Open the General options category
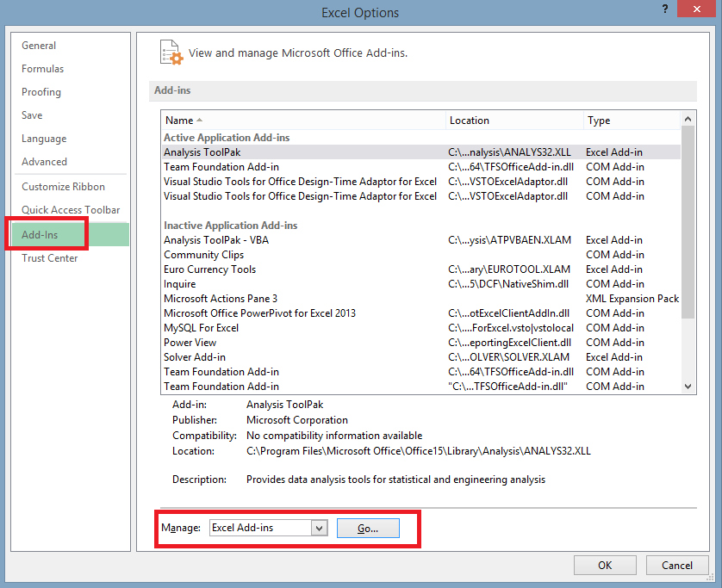Screen dimensions: 722x588 click(x=39, y=46)
